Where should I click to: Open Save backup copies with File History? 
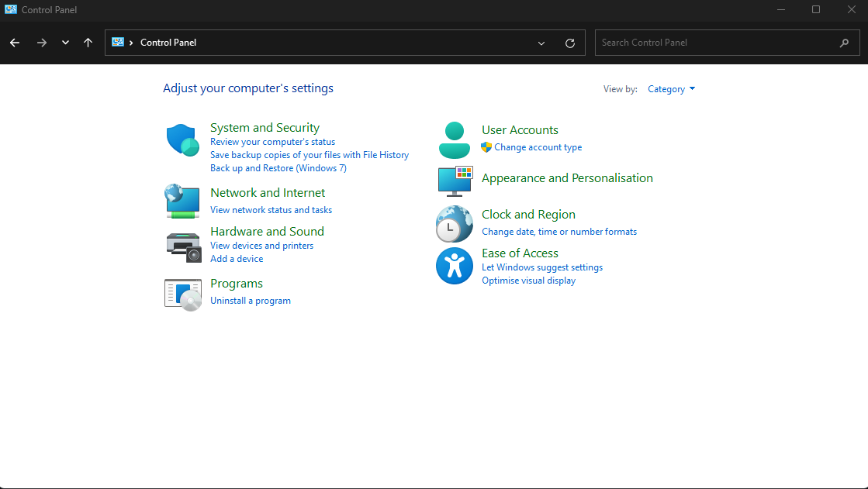[x=310, y=156]
